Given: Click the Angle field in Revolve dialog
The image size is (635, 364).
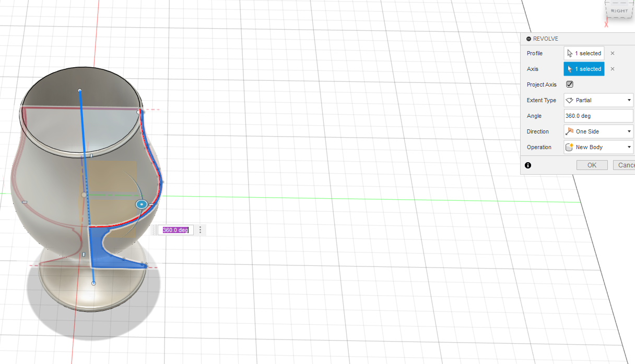Looking at the screenshot, I should point(598,116).
